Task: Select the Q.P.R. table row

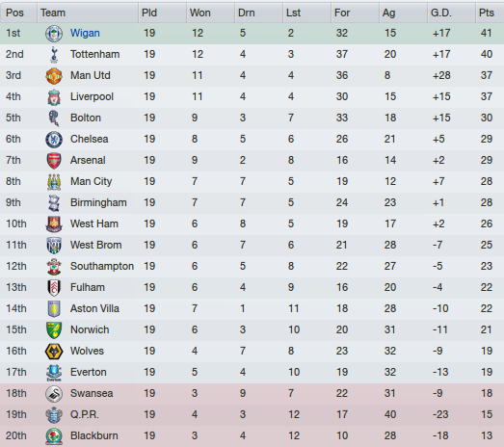Action: pos(252,415)
